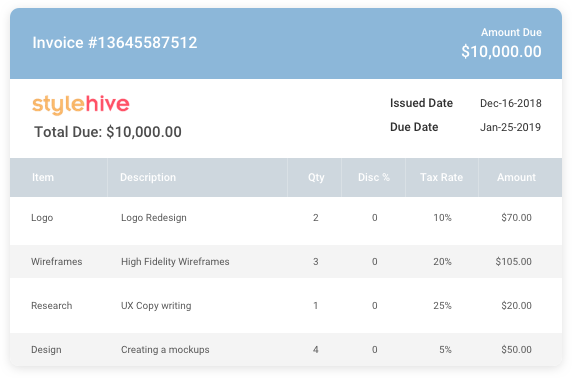Click the Design item row
This screenshot has height=378, width=572.
pyautogui.click(x=286, y=350)
